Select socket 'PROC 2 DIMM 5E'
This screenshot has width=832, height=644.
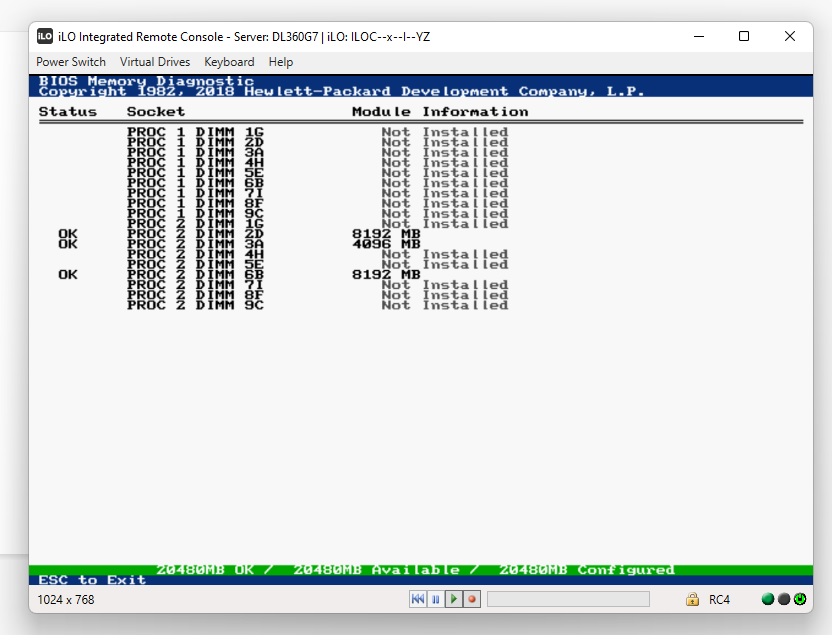[195, 264]
